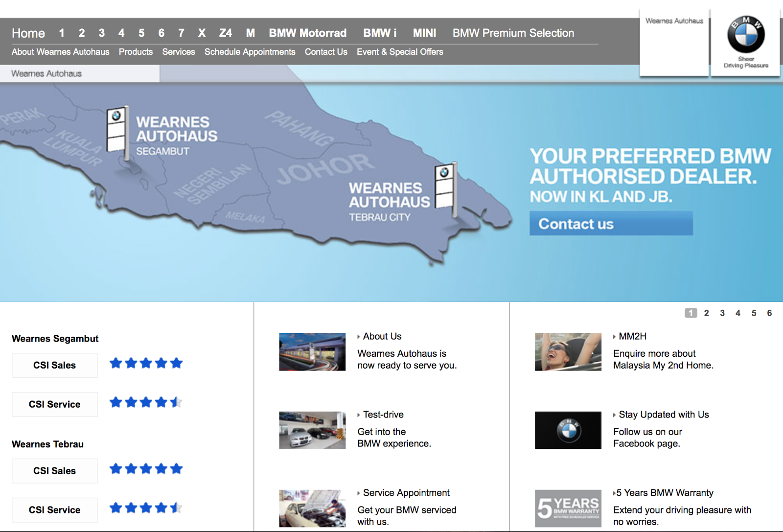Click Segambut CSI Service button

coord(55,404)
